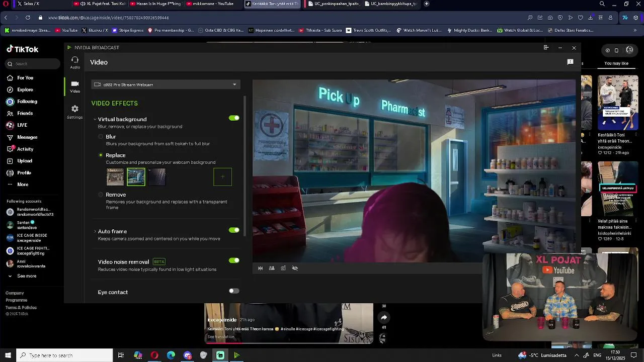Open the Audio section in NVIDIA Broadcast

click(x=75, y=62)
